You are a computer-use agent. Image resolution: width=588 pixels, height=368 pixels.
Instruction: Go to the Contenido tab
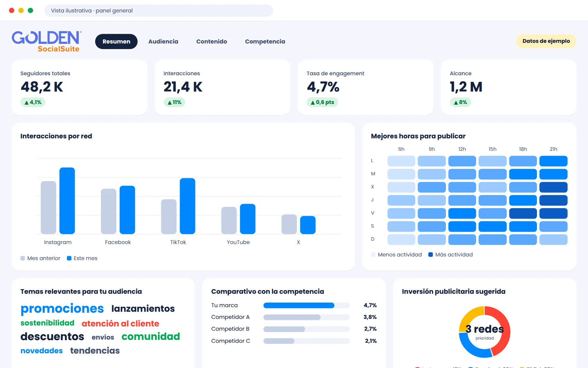(212, 42)
